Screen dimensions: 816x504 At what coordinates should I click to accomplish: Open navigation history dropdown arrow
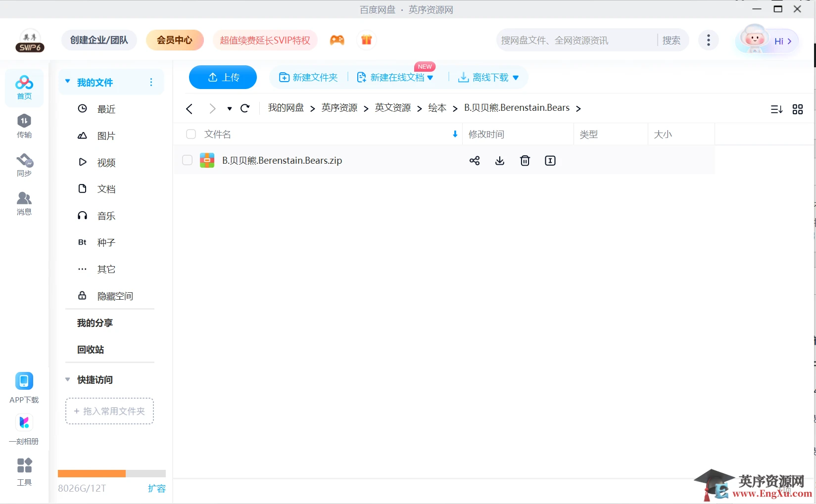(x=230, y=109)
